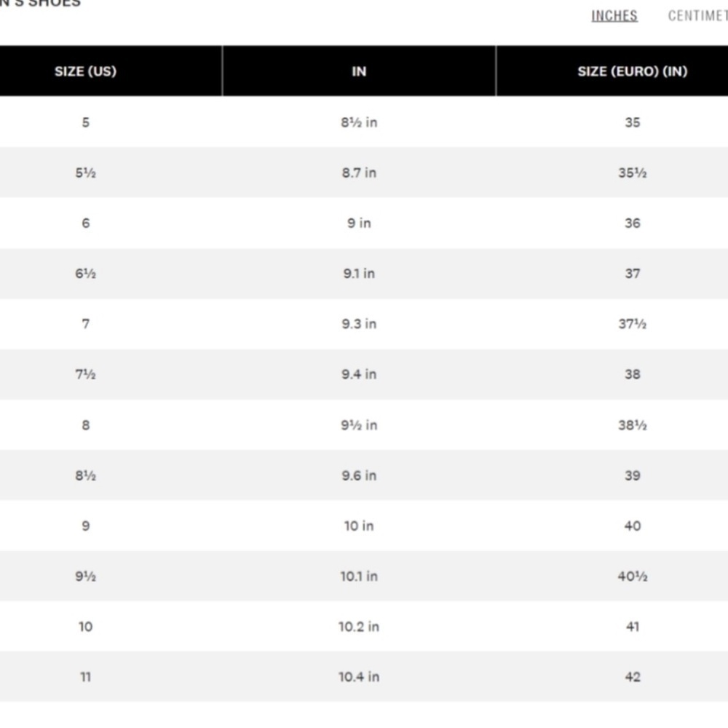The height and width of the screenshot is (728, 728).
Task: Switch to the INCHES unit tab
Action: 614,16
